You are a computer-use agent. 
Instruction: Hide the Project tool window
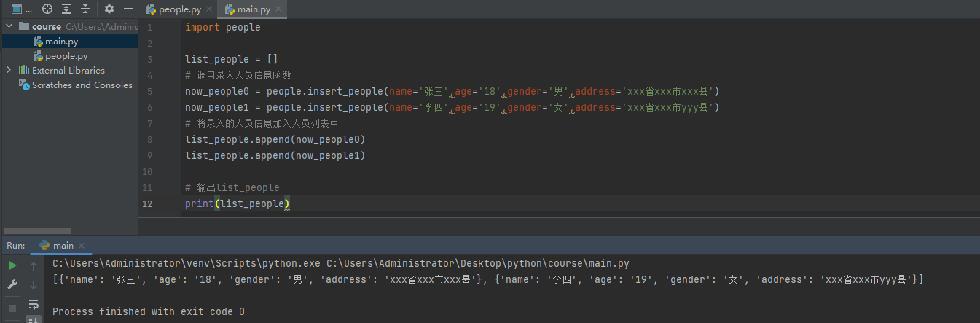click(x=128, y=9)
